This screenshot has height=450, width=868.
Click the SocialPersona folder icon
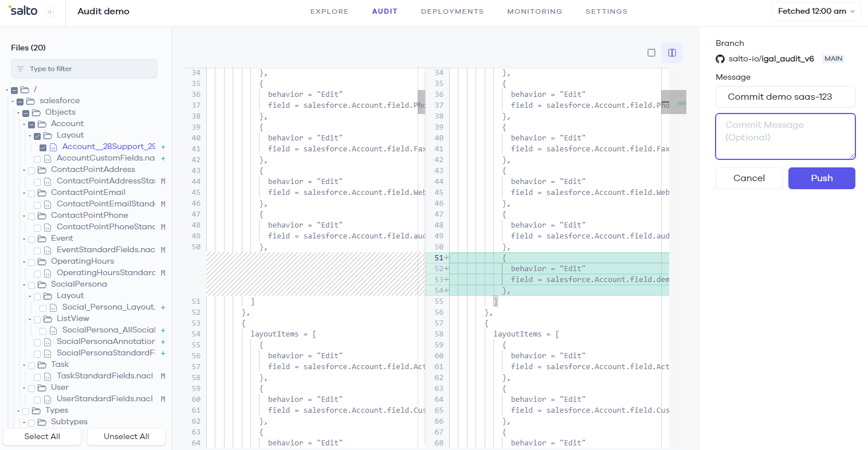[x=42, y=284]
